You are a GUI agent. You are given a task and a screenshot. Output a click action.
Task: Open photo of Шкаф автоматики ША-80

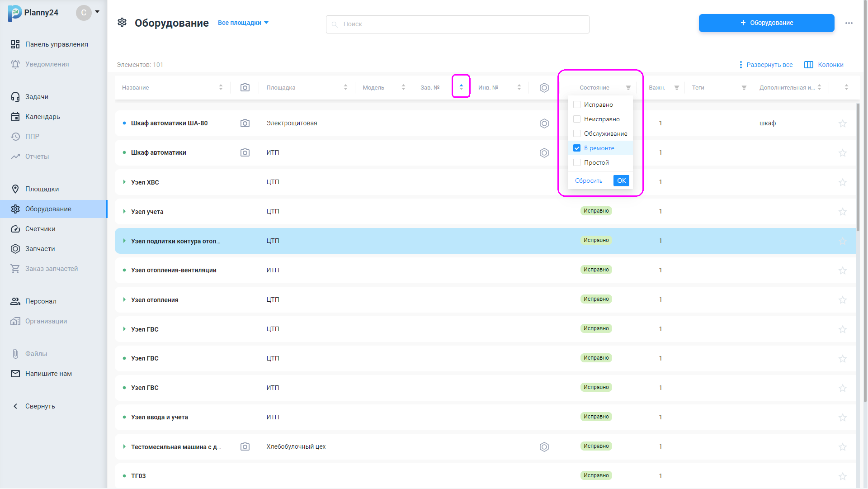(x=245, y=123)
